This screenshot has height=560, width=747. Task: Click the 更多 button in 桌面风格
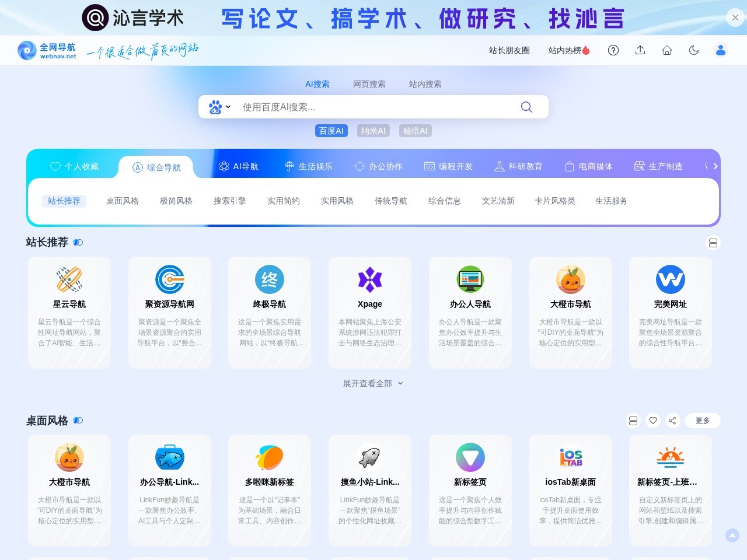pos(703,421)
